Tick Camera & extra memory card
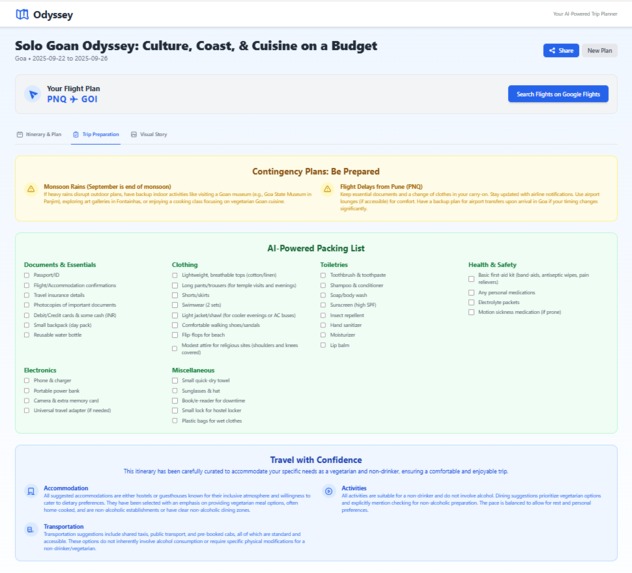This screenshot has width=632, height=573. pyautogui.click(x=27, y=401)
